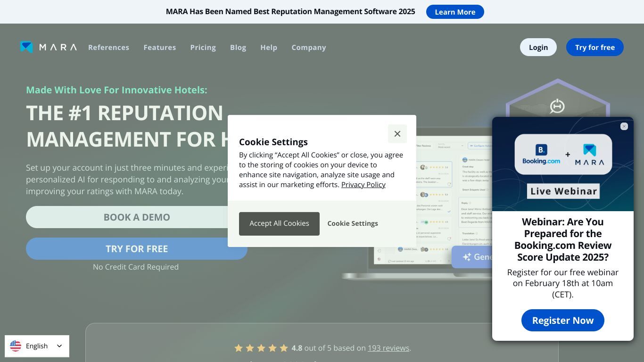Image resolution: width=644 pixels, height=362 pixels.
Task: Click Learn More in top banner
Action: (x=455, y=12)
